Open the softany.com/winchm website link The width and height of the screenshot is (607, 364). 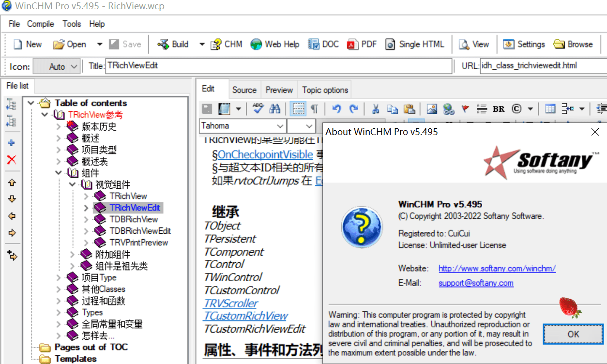(x=497, y=268)
